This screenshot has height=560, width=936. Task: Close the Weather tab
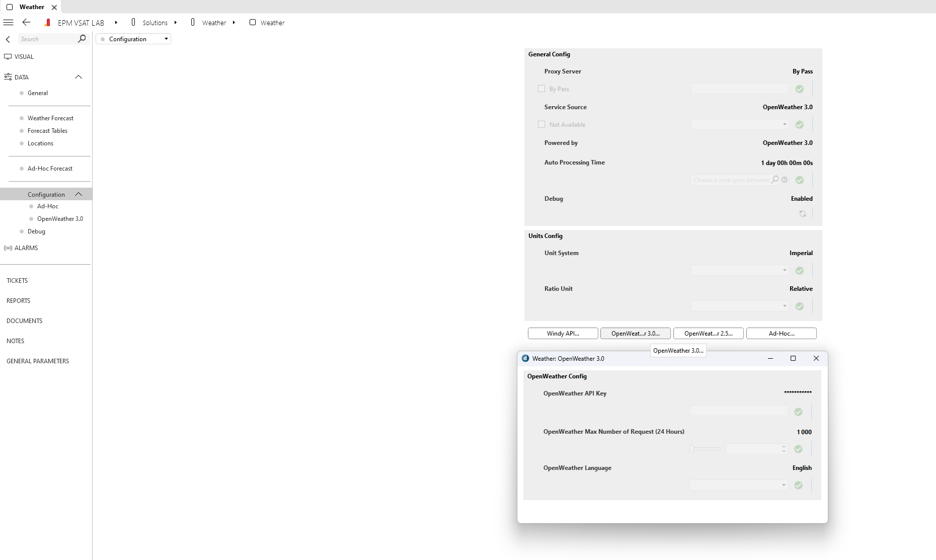(x=54, y=8)
